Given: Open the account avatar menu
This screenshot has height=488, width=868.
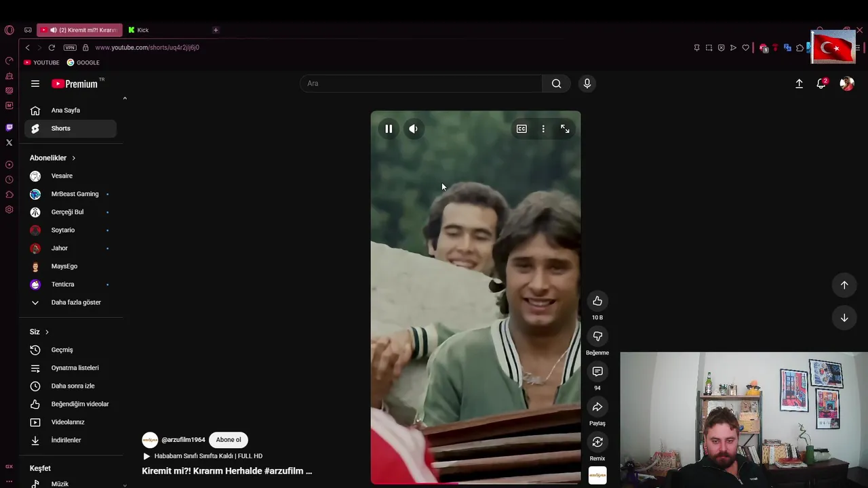Looking at the screenshot, I should click(x=847, y=83).
